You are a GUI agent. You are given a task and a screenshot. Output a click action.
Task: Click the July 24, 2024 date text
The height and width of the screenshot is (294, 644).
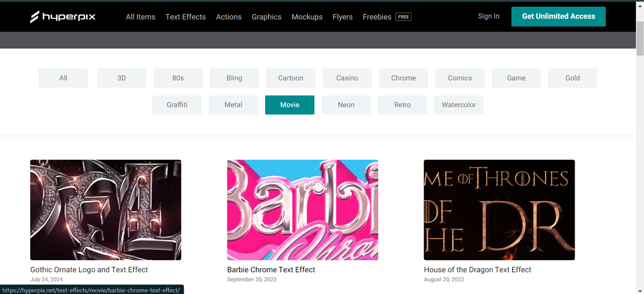(x=46, y=279)
